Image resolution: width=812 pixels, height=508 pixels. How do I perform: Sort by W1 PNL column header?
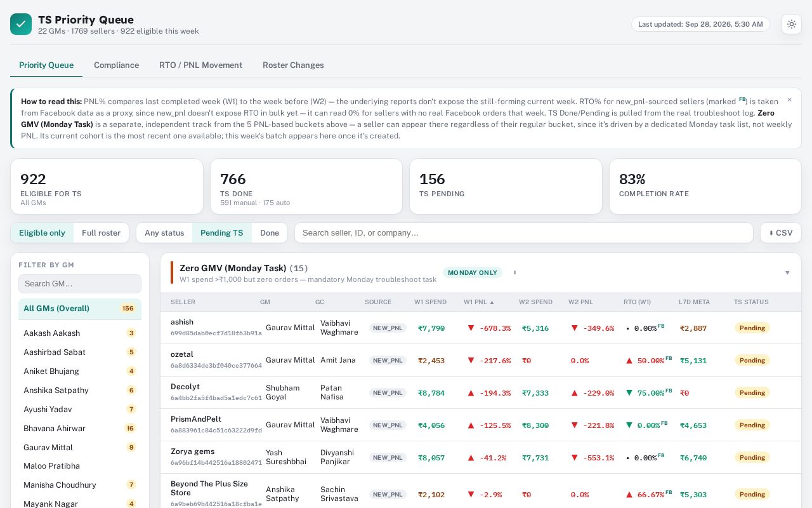pos(479,302)
